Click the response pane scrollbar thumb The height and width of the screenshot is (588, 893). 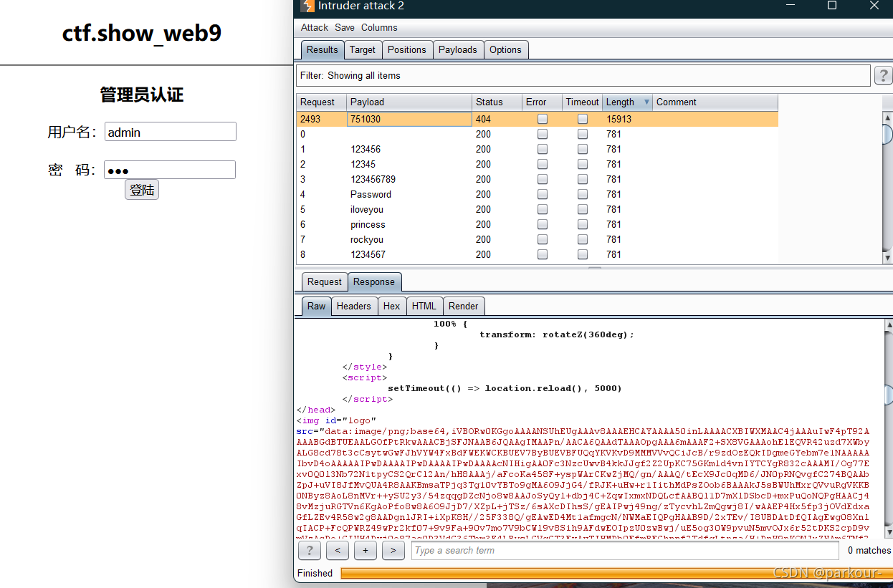coord(888,395)
